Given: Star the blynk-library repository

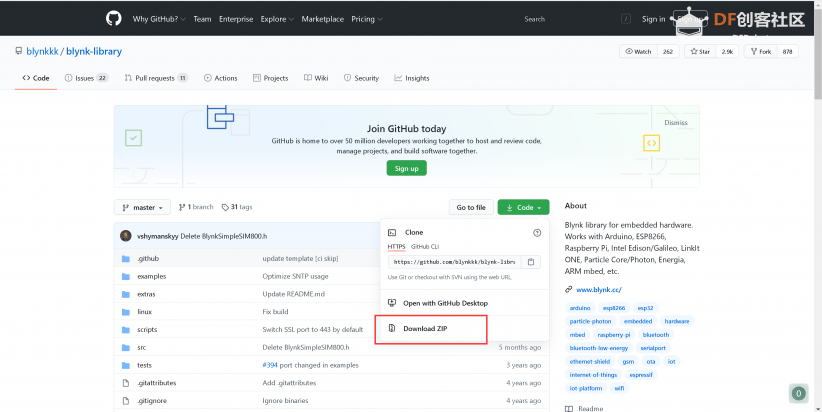Looking at the screenshot, I should click(x=700, y=51).
